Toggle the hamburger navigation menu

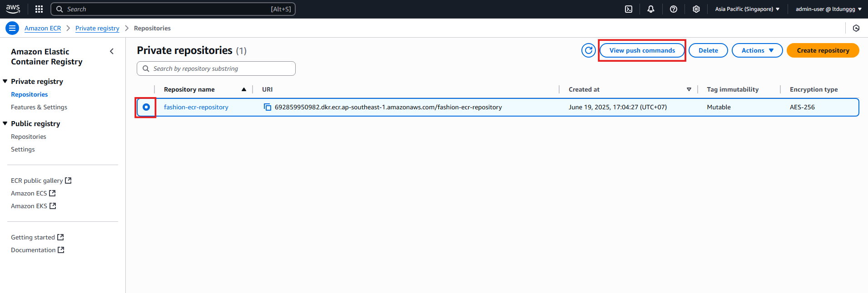pyautogui.click(x=12, y=28)
